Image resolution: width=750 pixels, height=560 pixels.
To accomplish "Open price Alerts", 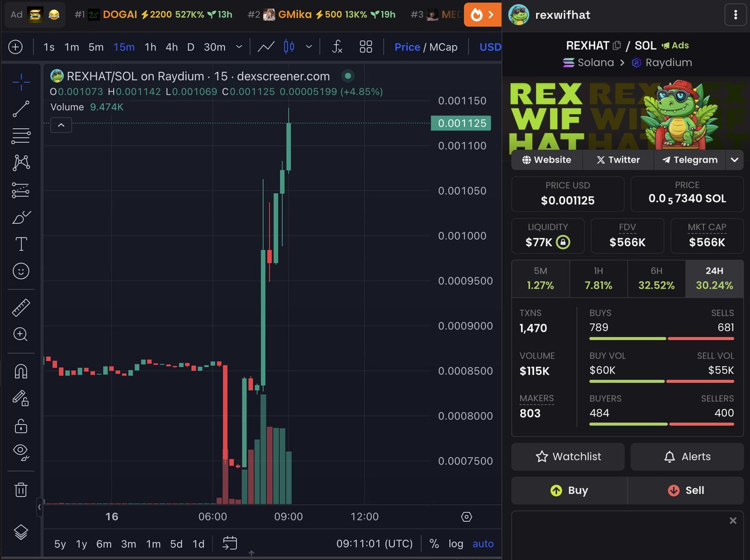I will coord(687,457).
